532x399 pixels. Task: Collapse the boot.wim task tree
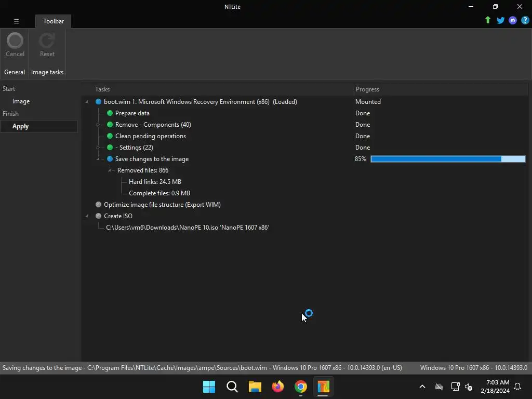click(x=87, y=102)
